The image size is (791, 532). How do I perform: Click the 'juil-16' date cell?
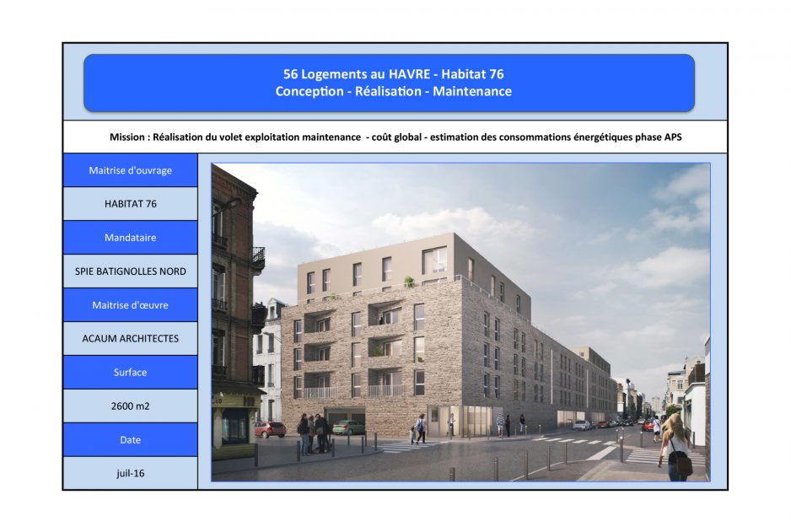129,473
